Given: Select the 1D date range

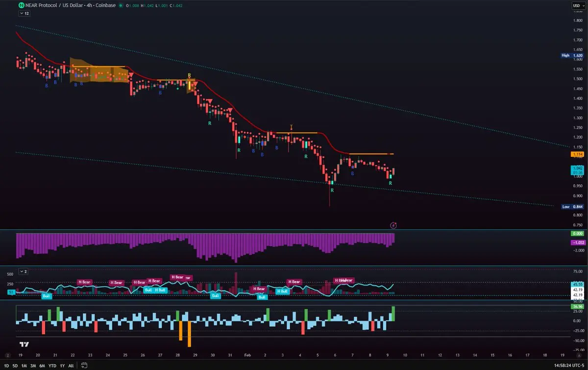Looking at the screenshot, I should (6, 365).
